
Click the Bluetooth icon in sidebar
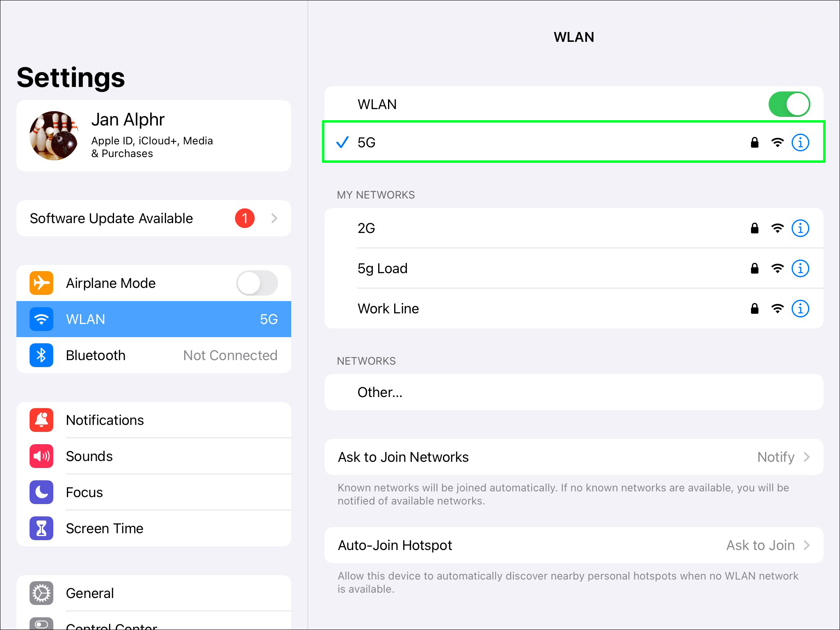click(41, 355)
